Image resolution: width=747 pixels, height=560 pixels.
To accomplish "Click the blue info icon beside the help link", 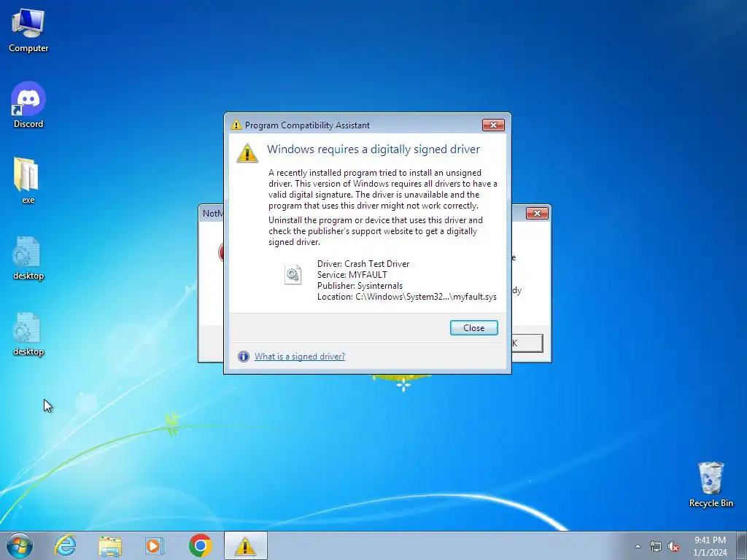I will point(244,356).
